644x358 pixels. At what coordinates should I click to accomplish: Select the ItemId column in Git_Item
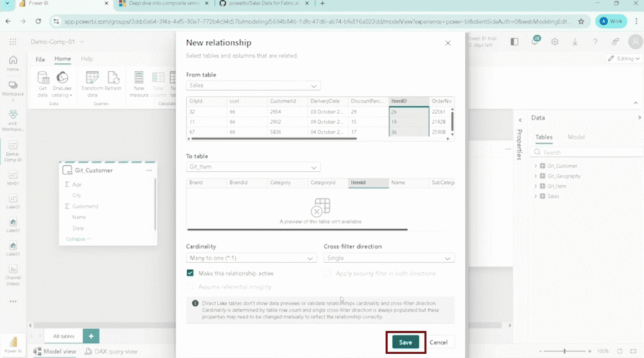(368, 183)
